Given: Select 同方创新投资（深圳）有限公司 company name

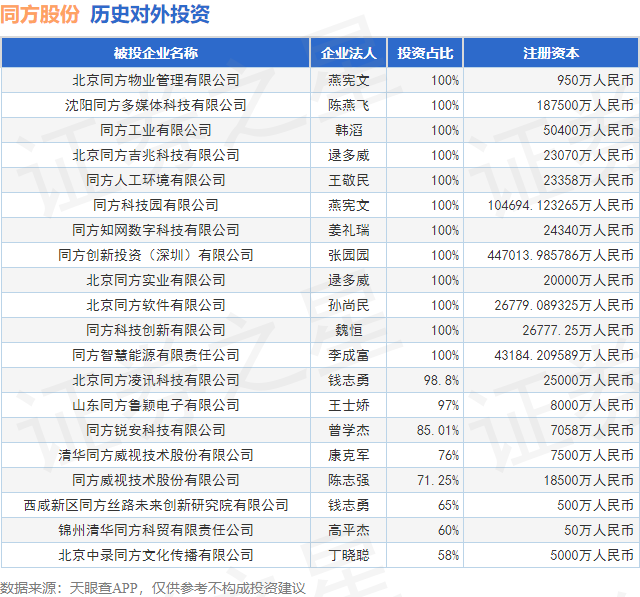Looking at the screenshot, I should 156,255.
